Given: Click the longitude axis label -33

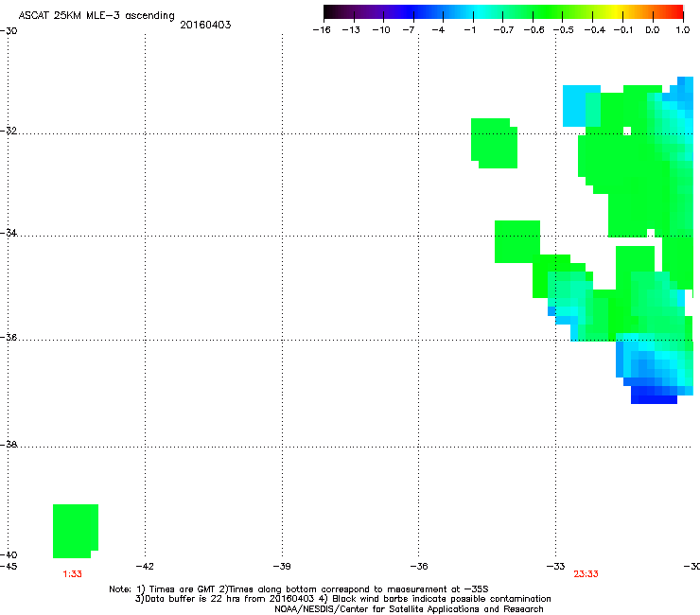Looking at the screenshot, I should pyautogui.click(x=556, y=566).
